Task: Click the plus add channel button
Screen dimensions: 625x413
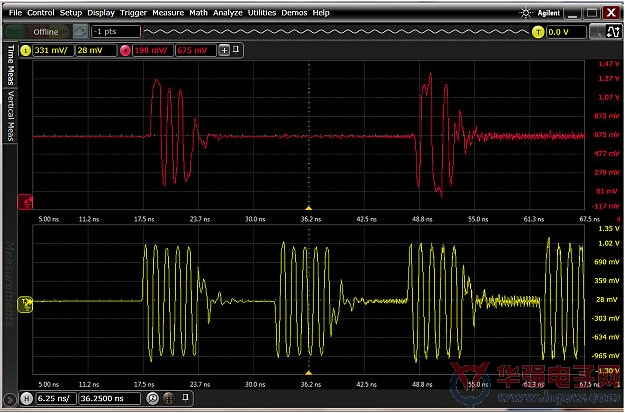Action: pyautogui.click(x=224, y=50)
